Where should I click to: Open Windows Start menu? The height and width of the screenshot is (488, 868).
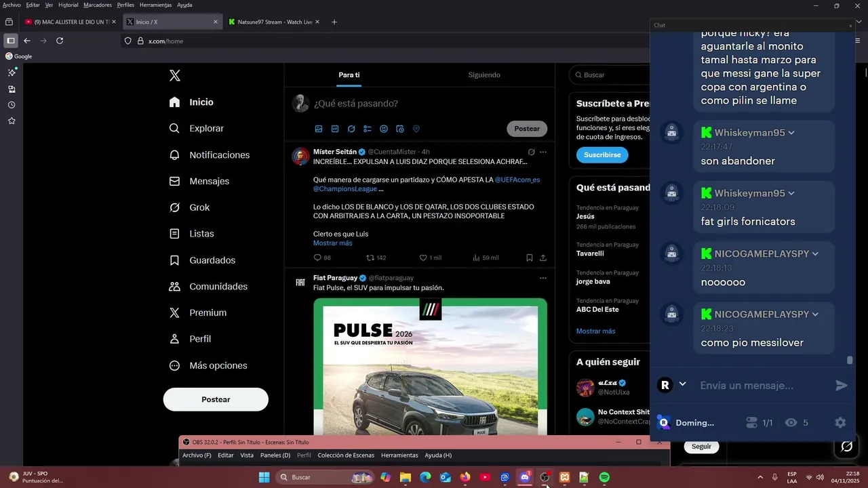pyautogui.click(x=264, y=477)
